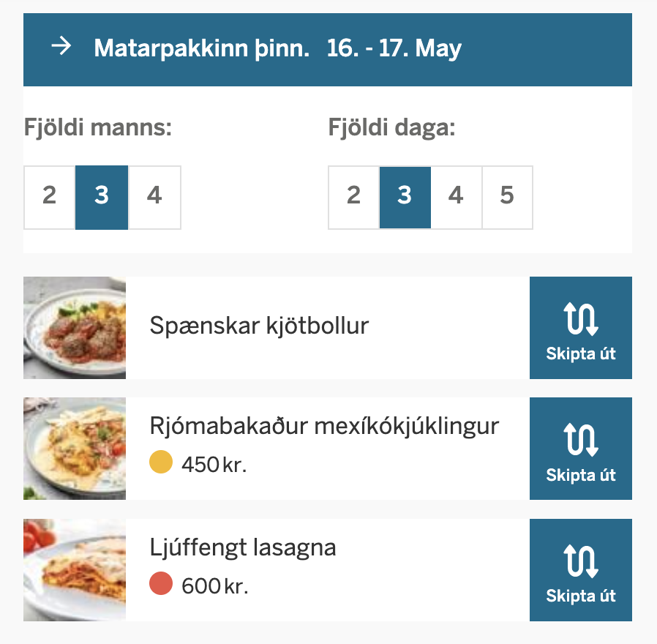Open the Rjómabakaður mexíkókjúklingur title
The image size is (657, 644).
pos(324,426)
